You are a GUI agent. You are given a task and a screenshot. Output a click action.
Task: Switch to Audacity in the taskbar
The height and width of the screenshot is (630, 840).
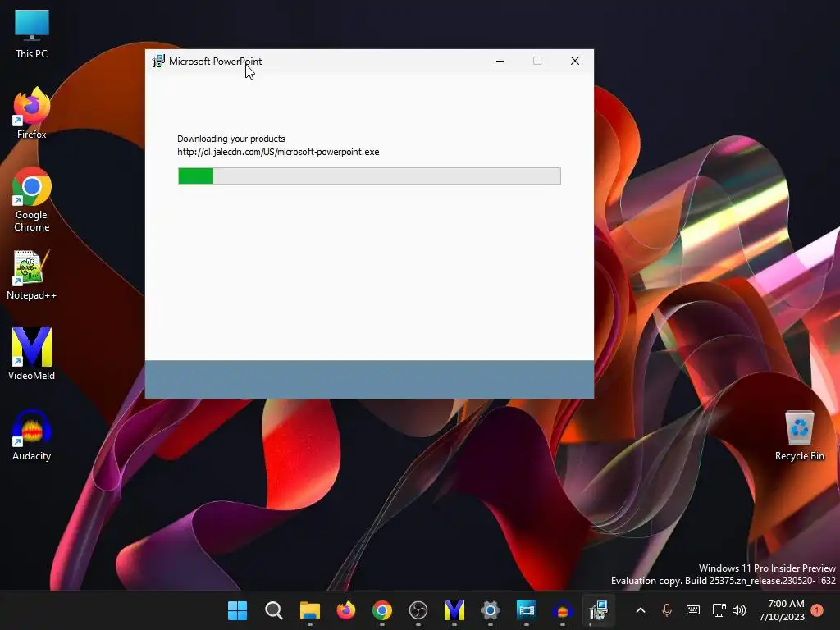pyautogui.click(x=563, y=610)
